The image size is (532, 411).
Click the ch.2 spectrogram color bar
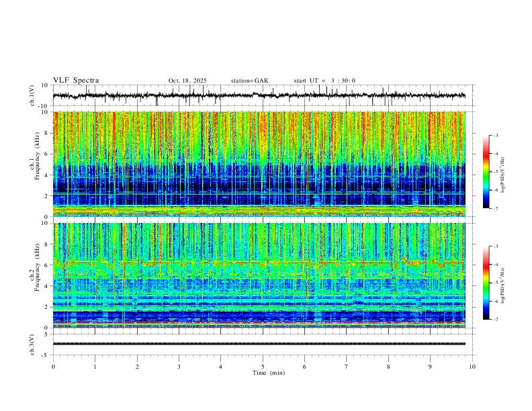[x=486, y=283]
